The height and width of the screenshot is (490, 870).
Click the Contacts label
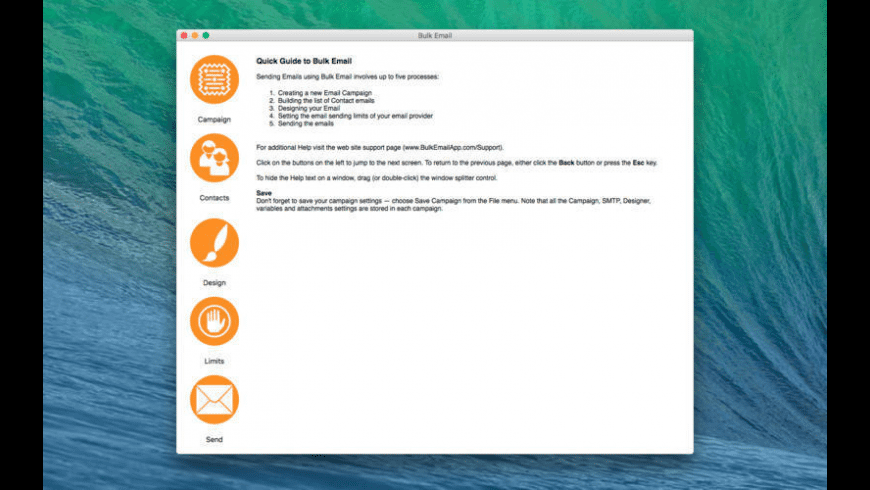click(x=214, y=198)
